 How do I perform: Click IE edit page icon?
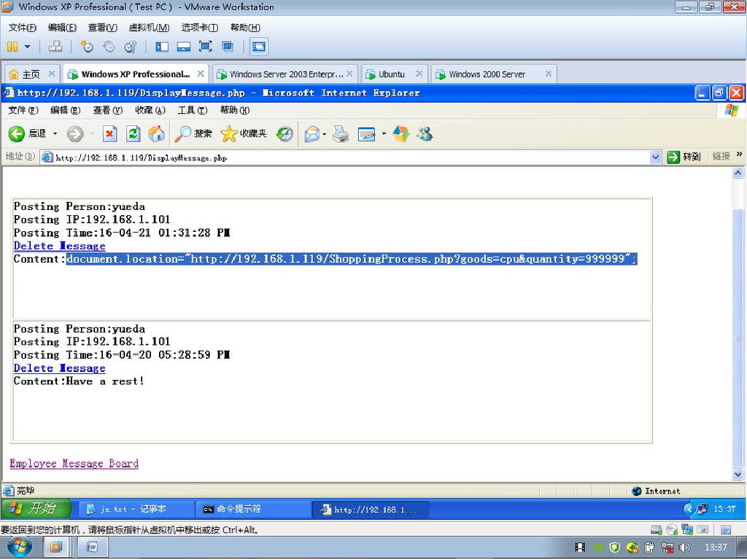tap(366, 135)
